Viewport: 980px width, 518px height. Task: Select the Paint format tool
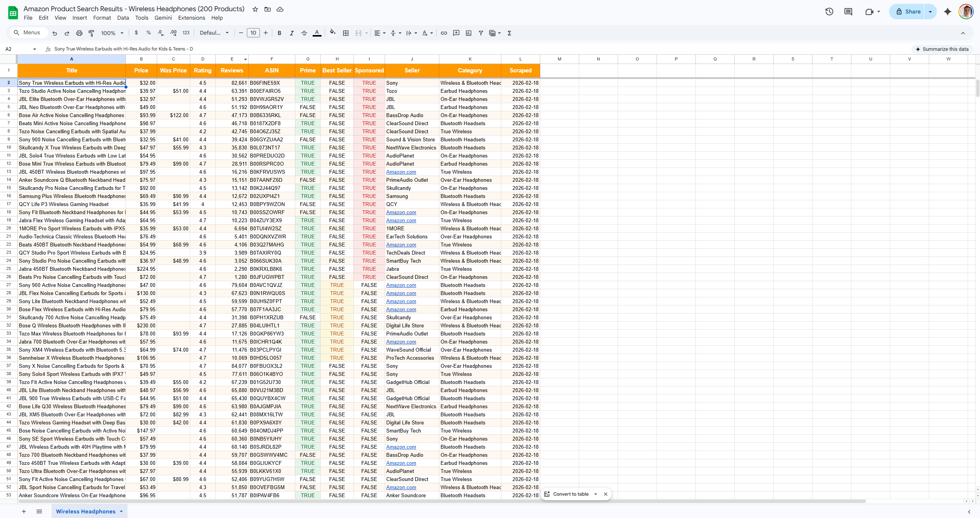coord(92,33)
